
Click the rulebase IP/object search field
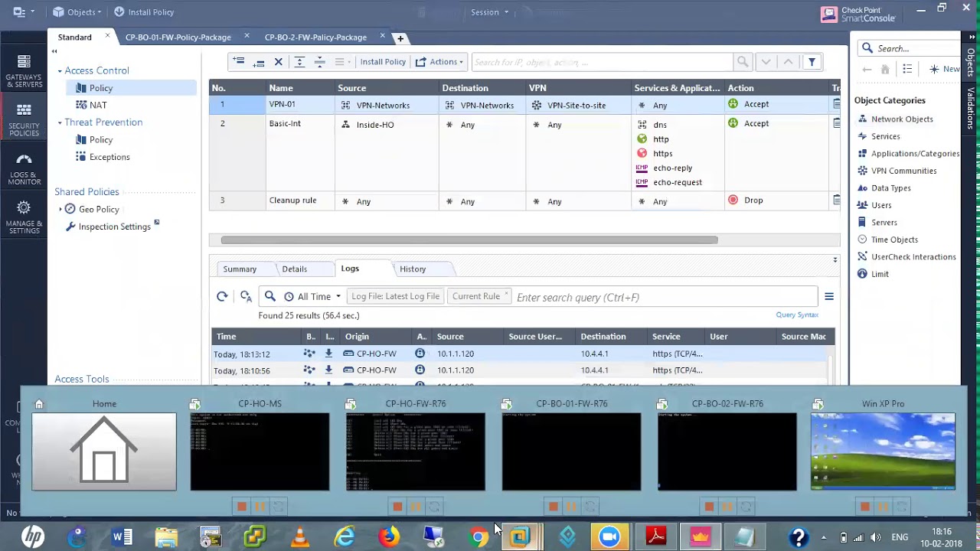click(603, 62)
